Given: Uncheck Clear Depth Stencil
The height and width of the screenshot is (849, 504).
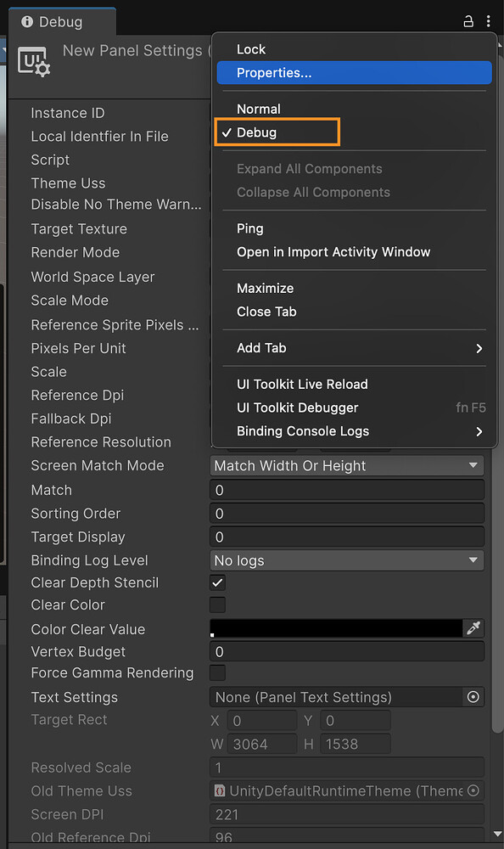Looking at the screenshot, I should click(x=217, y=582).
